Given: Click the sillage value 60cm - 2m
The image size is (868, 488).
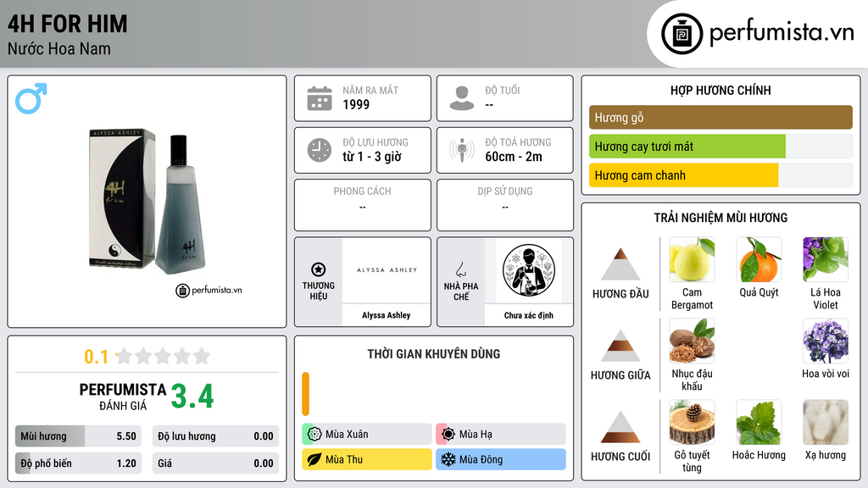Looking at the screenshot, I should coord(514,157).
